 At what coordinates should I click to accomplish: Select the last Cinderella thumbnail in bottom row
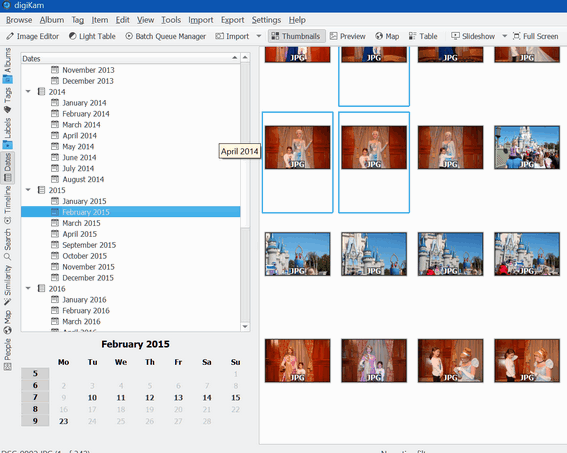pyautogui.click(x=527, y=360)
